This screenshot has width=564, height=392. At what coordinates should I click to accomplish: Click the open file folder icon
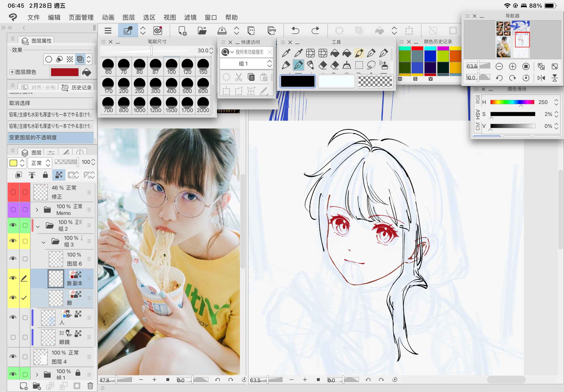click(x=202, y=31)
